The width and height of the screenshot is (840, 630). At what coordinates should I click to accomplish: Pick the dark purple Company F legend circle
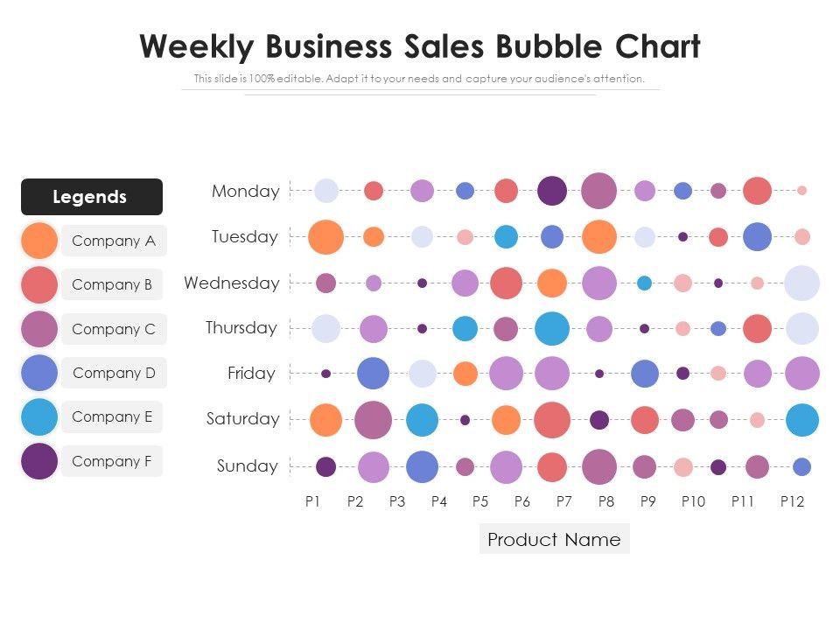click(x=39, y=461)
